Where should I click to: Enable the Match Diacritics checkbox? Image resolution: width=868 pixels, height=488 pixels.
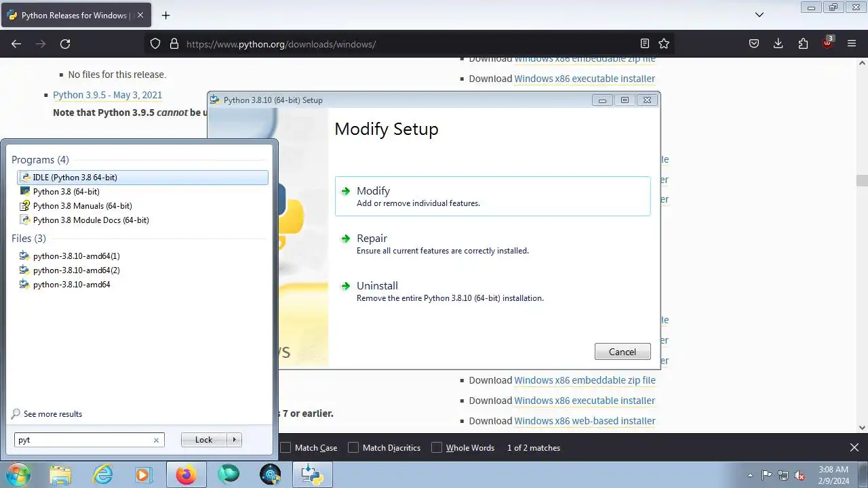click(353, 447)
